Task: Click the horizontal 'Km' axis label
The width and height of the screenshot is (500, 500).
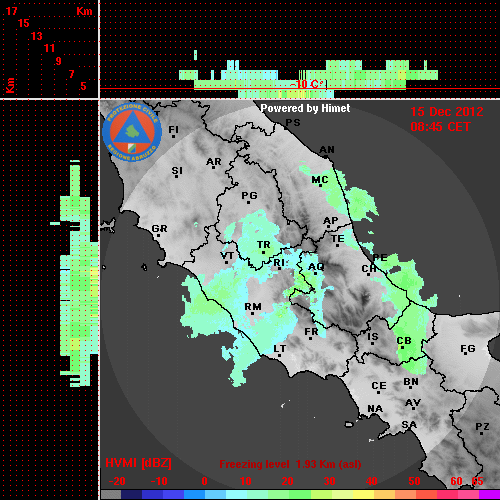Action: click(x=84, y=11)
